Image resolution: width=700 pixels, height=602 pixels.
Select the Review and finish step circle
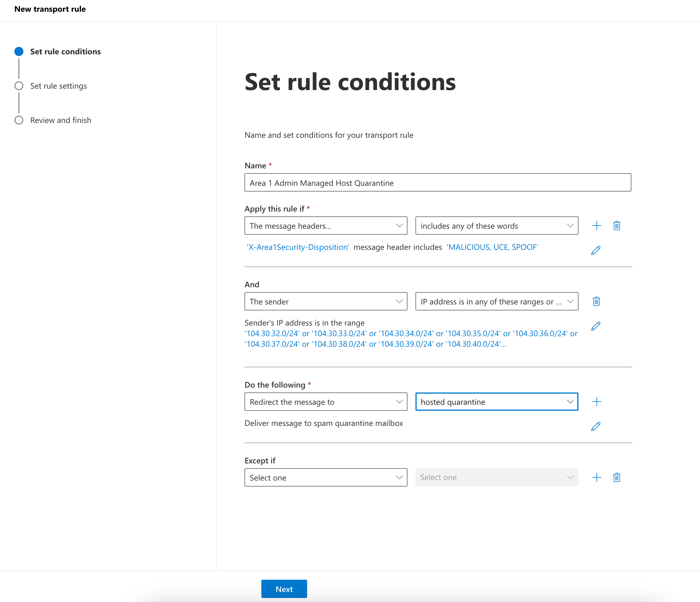(x=19, y=120)
